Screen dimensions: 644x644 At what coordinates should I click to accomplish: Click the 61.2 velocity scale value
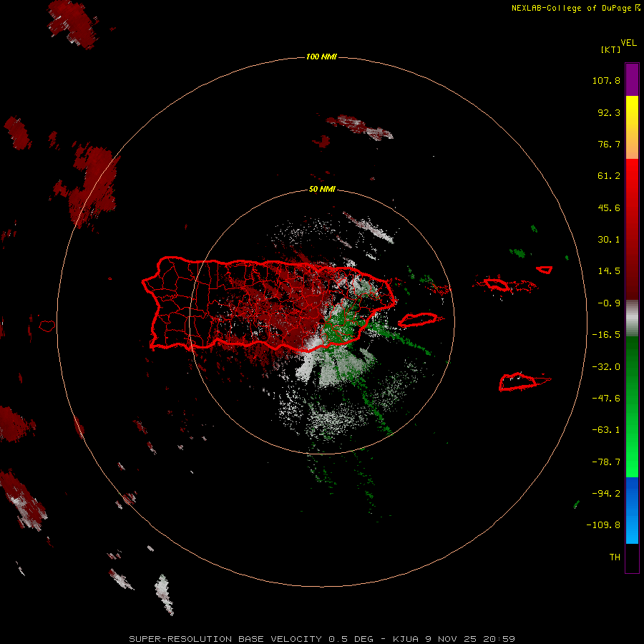tap(609, 176)
